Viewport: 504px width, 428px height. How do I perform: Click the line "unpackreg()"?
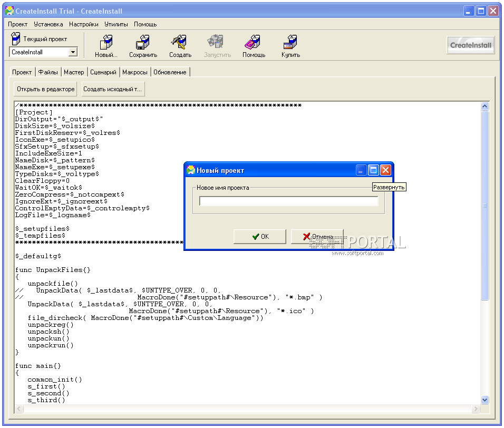point(51,325)
